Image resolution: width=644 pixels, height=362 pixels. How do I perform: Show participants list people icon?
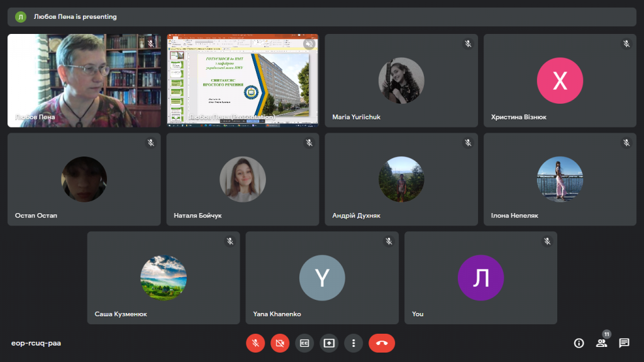coord(601,343)
